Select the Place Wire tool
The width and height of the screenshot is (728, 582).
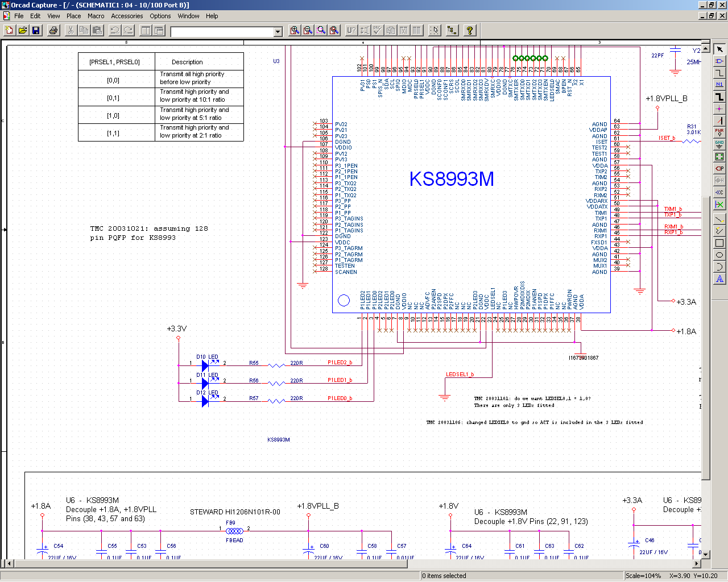719,73
